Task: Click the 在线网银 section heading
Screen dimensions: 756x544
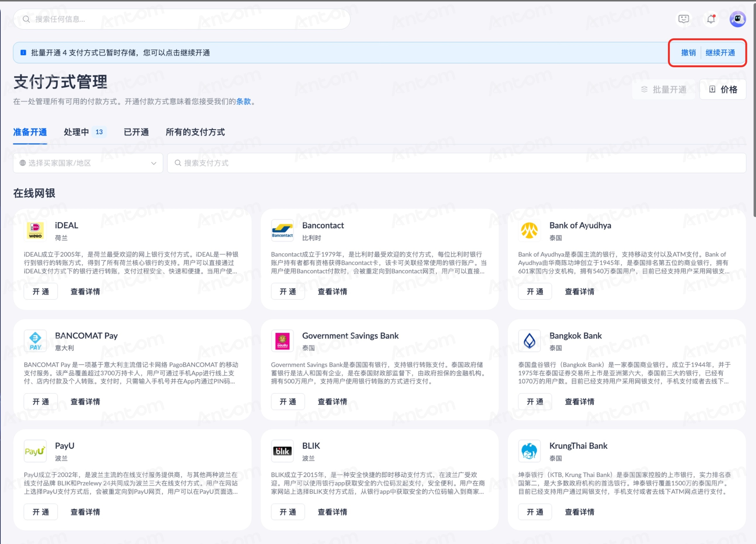Action: click(x=34, y=193)
